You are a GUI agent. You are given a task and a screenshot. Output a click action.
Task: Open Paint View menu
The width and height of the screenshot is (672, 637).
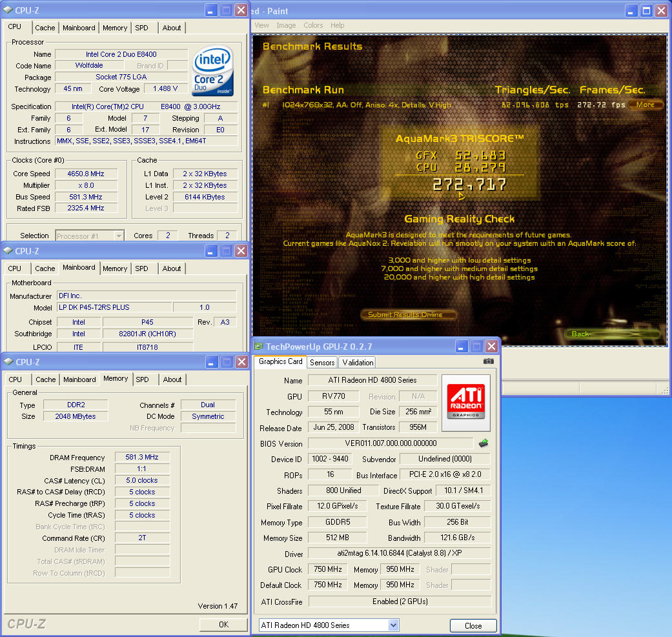[x=261, y=25]
